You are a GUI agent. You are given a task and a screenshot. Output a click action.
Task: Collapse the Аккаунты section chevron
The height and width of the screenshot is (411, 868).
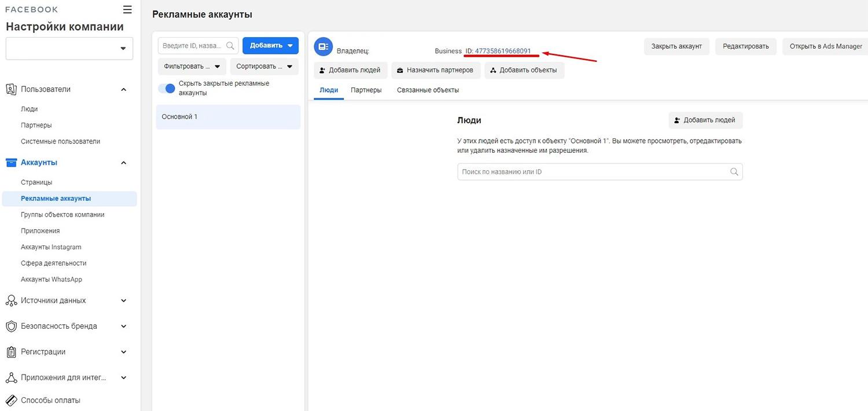click(x=123, y=163)
